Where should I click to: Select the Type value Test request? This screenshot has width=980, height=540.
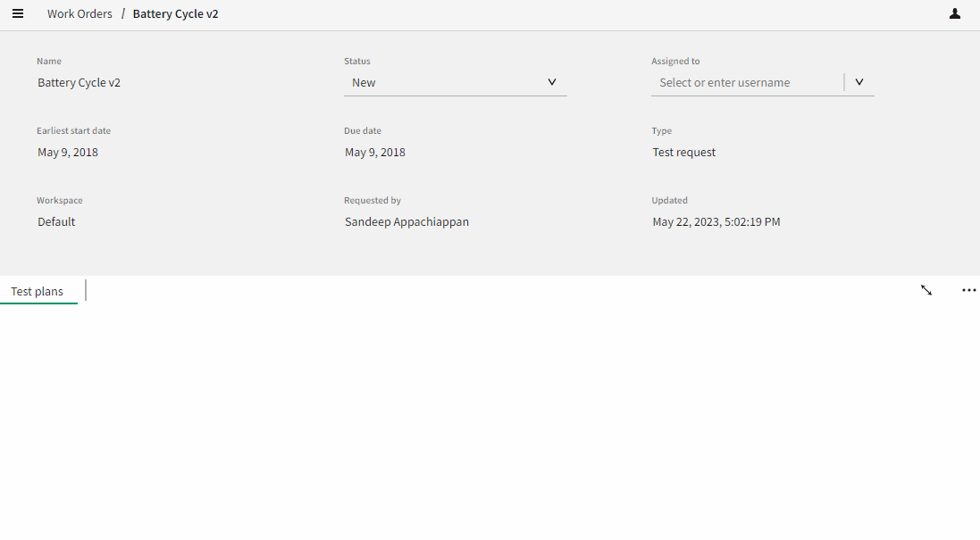click(683, 152)
